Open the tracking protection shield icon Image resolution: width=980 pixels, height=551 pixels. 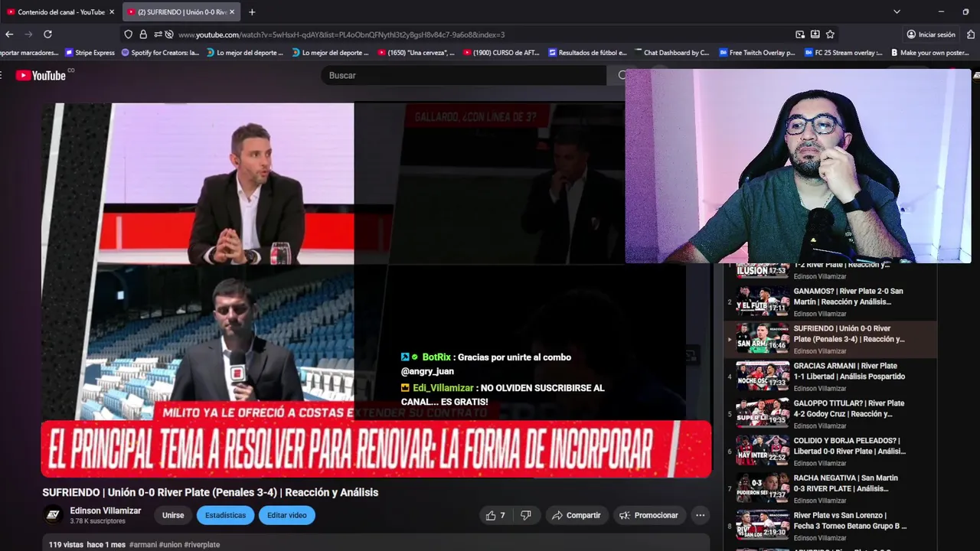click(x=128, y=34)
